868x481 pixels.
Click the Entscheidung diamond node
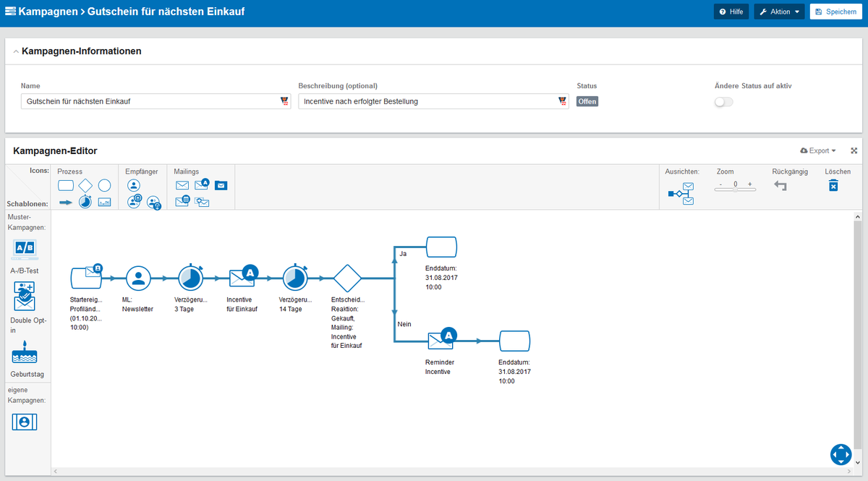(347, 277)
